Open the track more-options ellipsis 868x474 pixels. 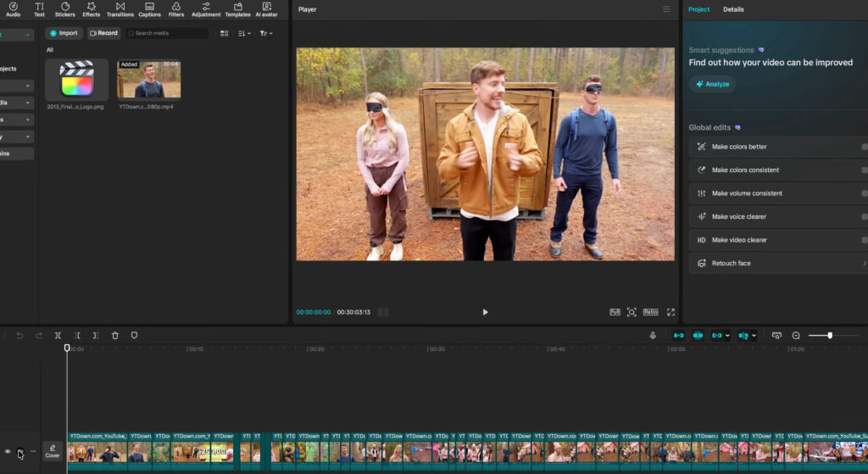pos(33,451)
